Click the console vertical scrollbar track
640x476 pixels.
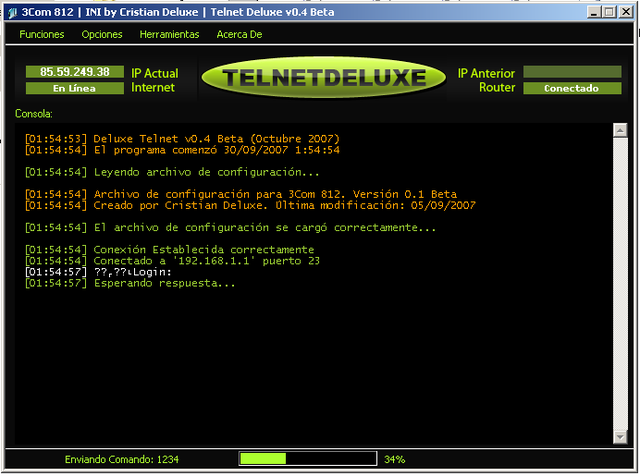(x=620, y=284)
